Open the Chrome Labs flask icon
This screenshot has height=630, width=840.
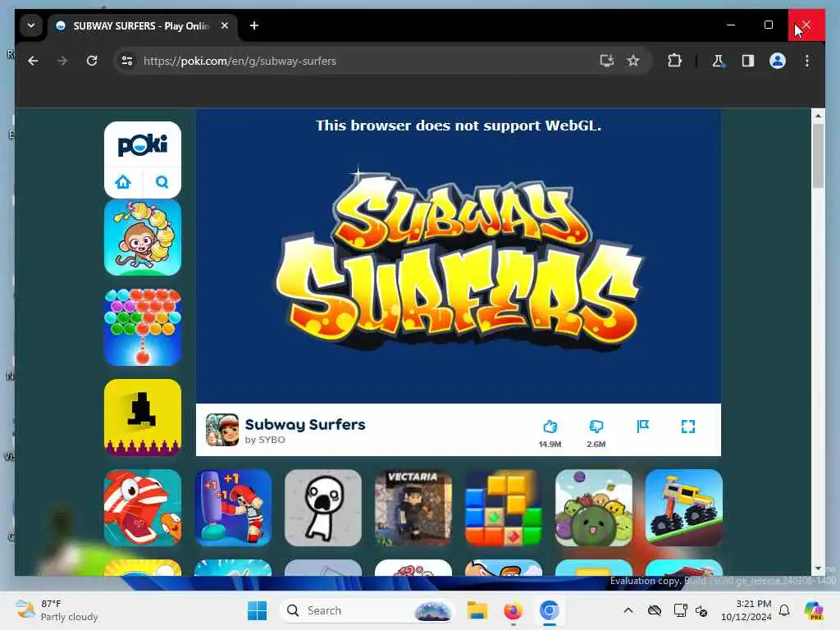(x=718, y=61)
